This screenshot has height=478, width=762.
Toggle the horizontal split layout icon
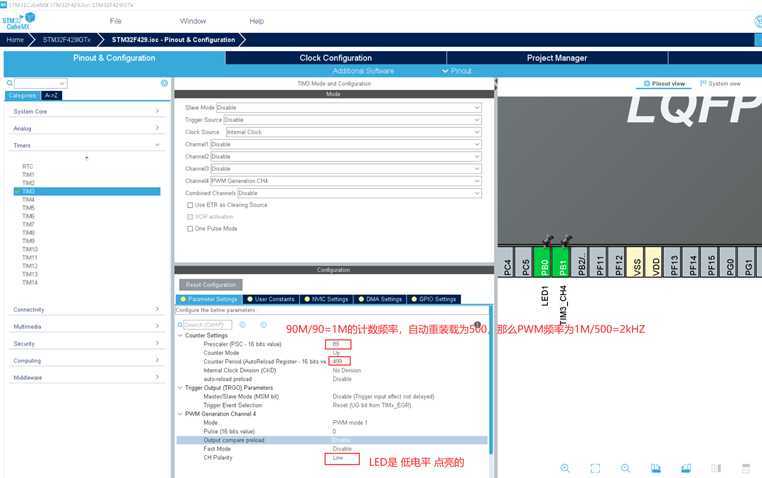[x=746, y=468]
